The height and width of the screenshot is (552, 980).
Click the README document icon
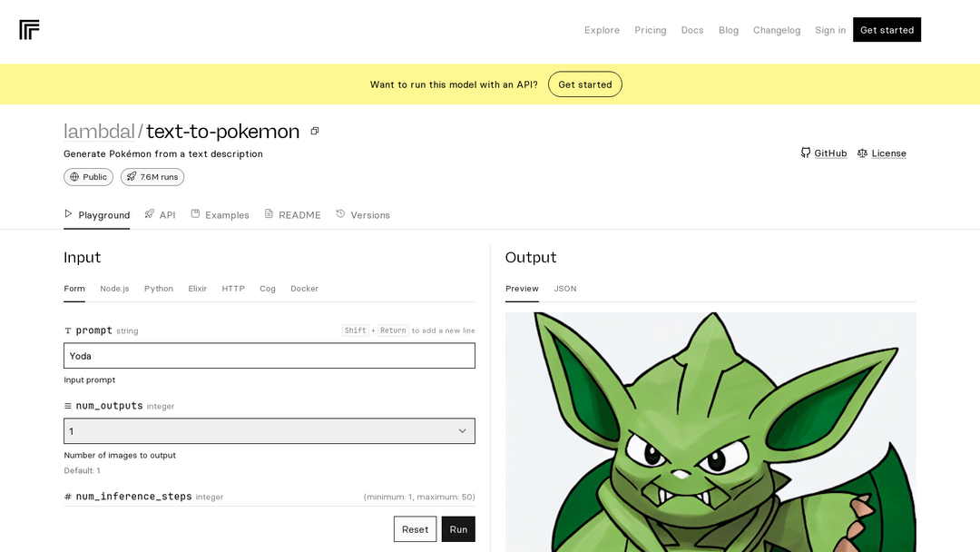269,213
